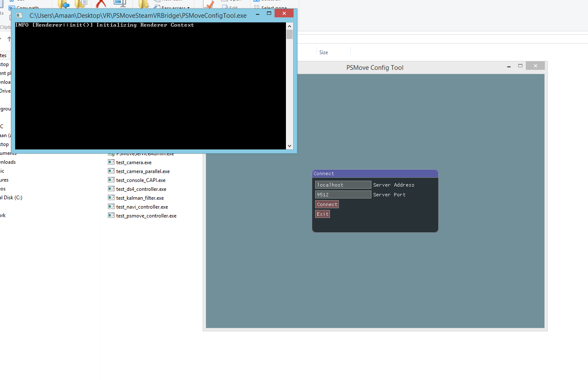This screenshot has height=380, width=588.
Task: Open the console window system menu icon
Action: (19, 15)
